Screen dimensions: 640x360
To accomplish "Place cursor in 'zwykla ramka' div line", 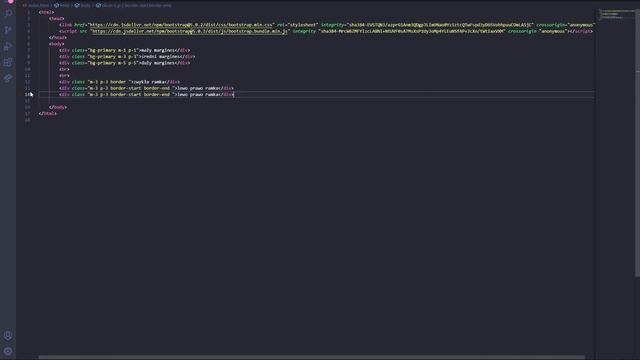I will click(x=119, y=82).
